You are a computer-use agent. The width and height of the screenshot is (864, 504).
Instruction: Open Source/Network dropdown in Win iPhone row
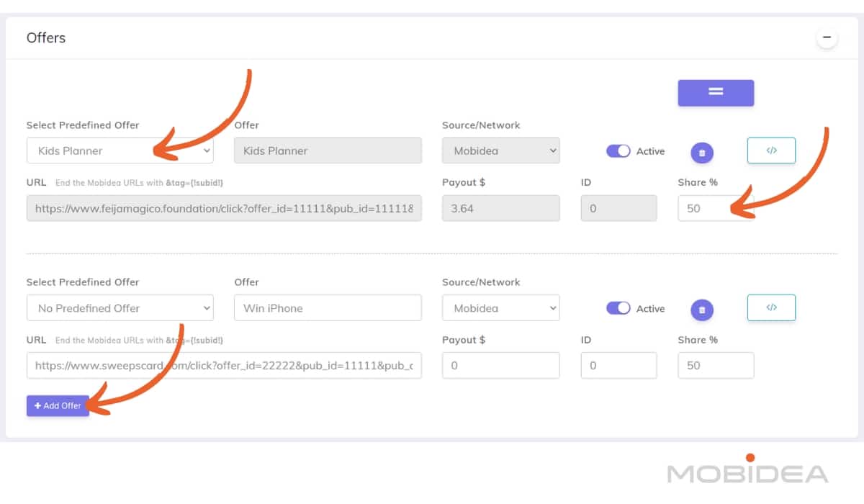[x=501, y=308]
